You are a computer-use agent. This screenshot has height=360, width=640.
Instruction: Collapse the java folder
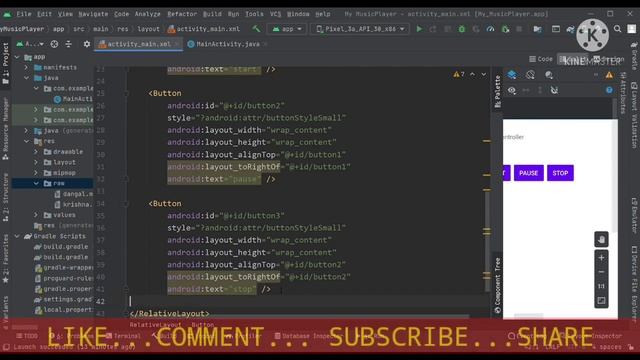(x=27, y=78)
